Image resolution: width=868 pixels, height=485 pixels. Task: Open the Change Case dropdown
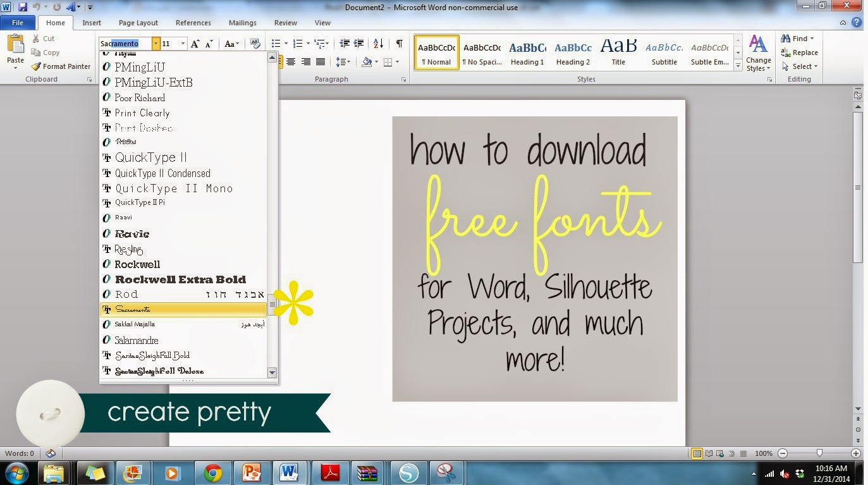pyautogui.click(x=232, y=44)
